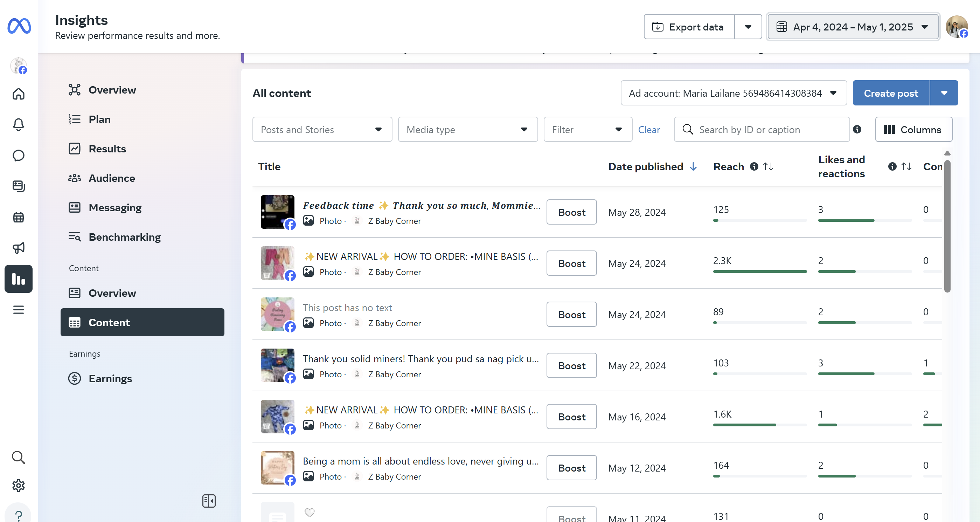Viewport: 980px width, 522px height.
Task: Click the Meta logo icon
Action: (19, 26)
